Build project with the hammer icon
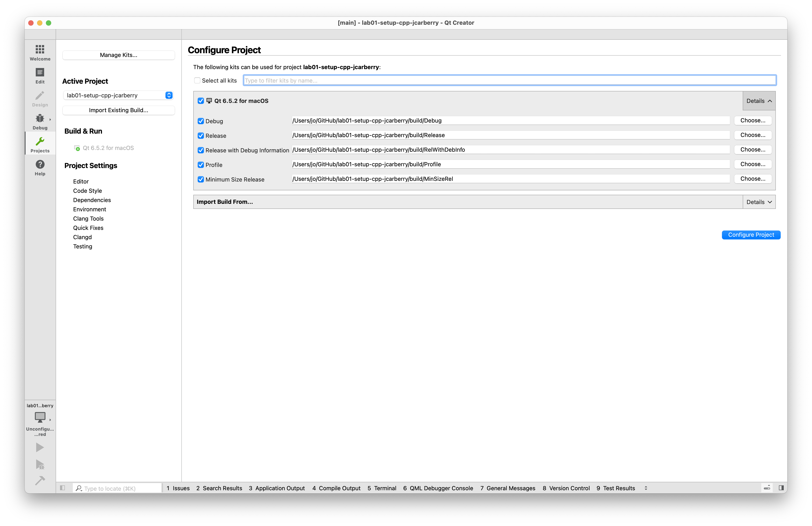Screen dimensions: 812x526 40,480
